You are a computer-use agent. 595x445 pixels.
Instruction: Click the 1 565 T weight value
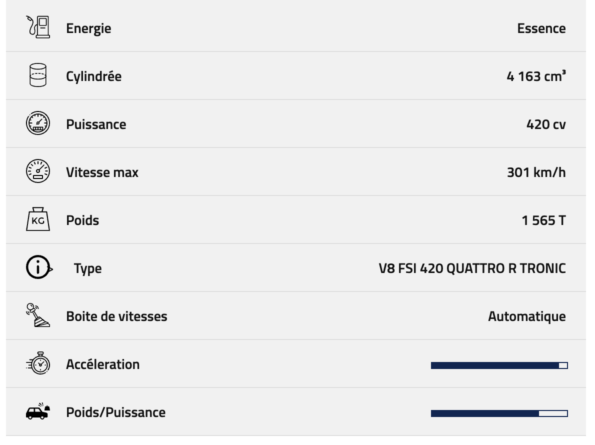click(544, 220)
